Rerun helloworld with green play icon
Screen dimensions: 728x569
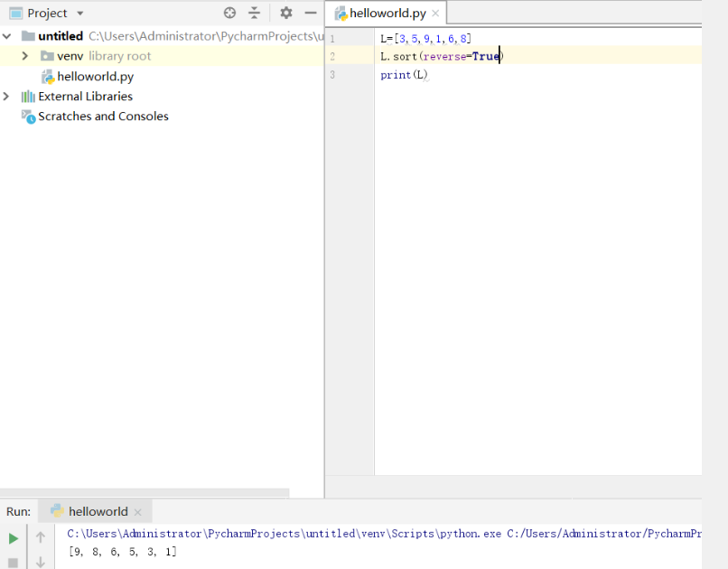pyautogui.click(x=14, y=538)
